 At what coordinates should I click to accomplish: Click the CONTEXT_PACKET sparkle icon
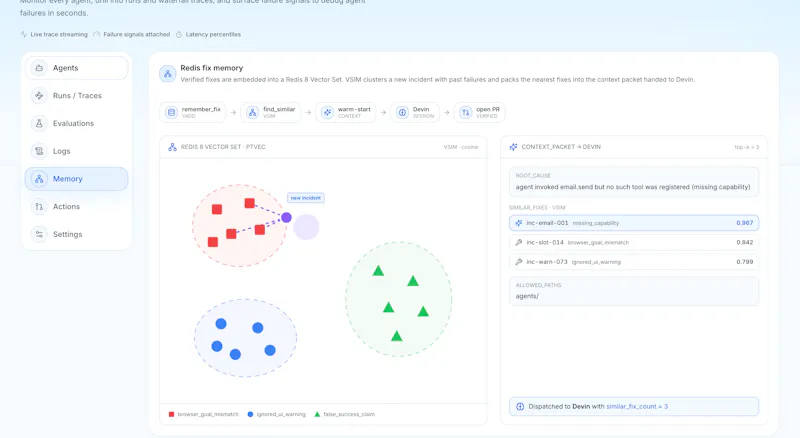[513, 147]
